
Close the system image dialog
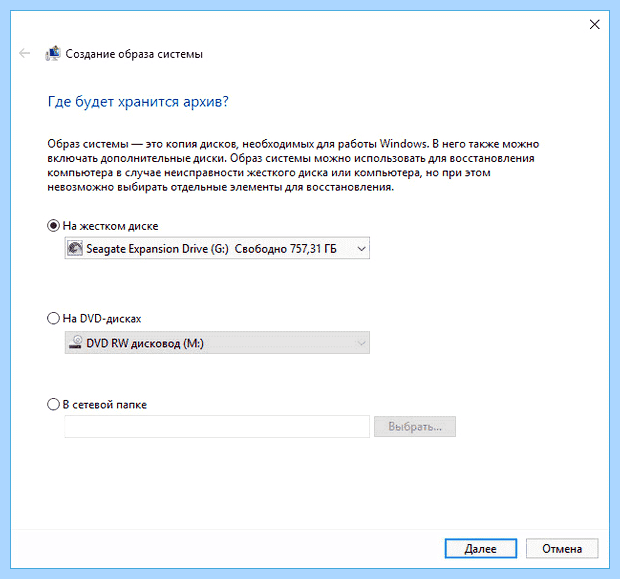pyautogui.click(x=594, y=25)
